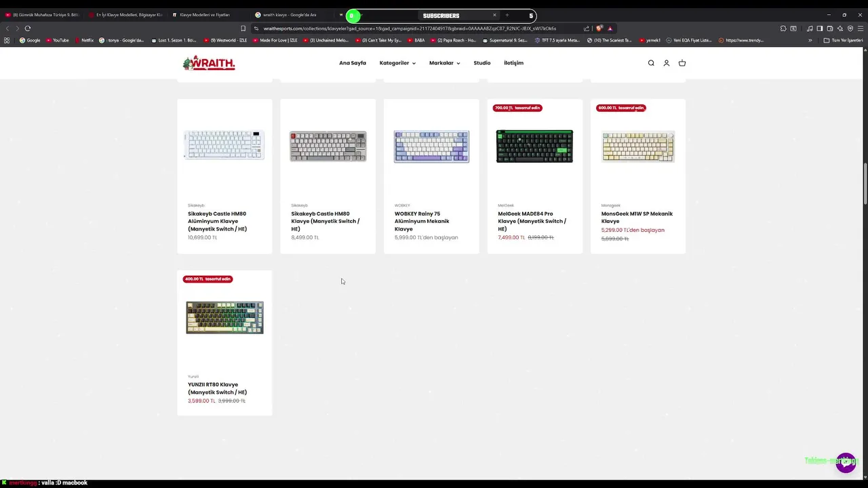Open Brave Wallet icon

(x=829, y=28)
